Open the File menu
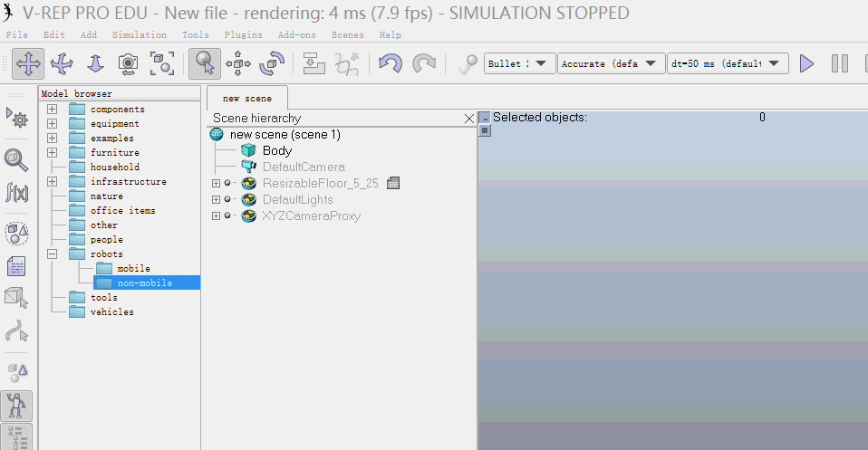This screenshot has height=450, width=868. (x=17, y=35)
